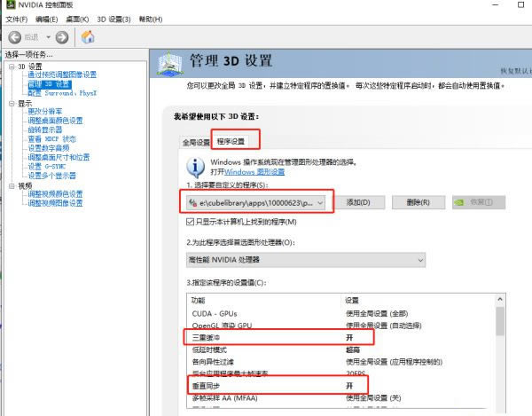The image size is (532, 416).
Task: Open the 3D 设置(3) menu
Action: pyautogui.click(x=113, y=19)
